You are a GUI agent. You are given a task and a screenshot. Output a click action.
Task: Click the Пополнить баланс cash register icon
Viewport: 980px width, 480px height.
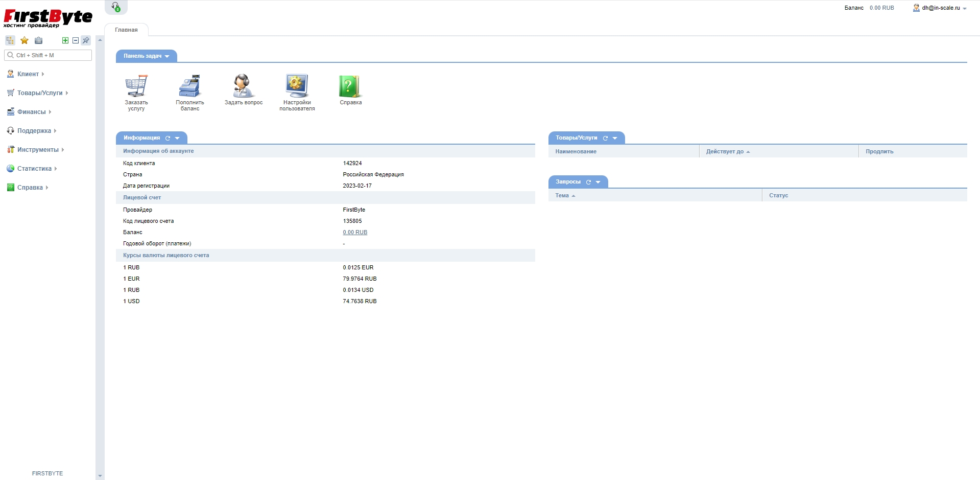point(190,86)
